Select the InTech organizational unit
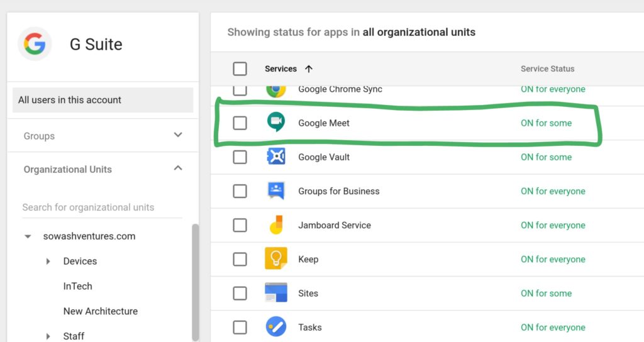The width and height of the screenshot is (644, 342). [x=77, y=286]
